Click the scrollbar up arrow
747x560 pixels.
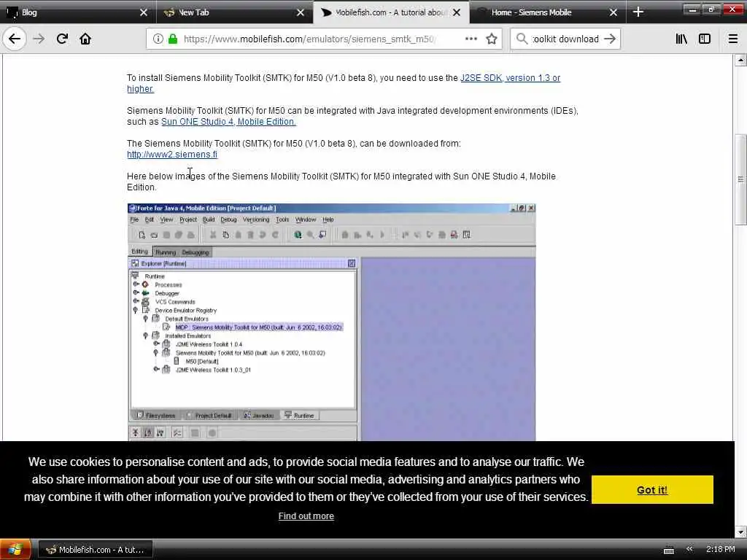point(740,61)
